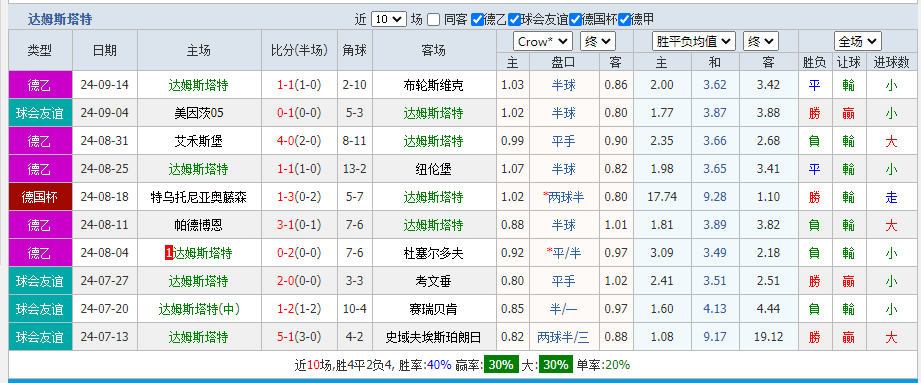Open 史域夫埃斯珀朗日 team link
The height and width of the screenshot is (383, 921).
click(x=433, y=337)
